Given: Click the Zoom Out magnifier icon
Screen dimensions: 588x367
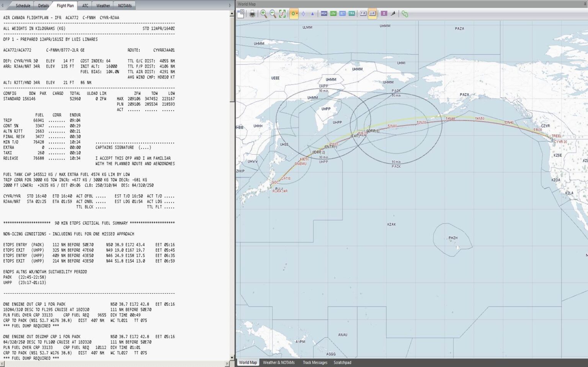Looking at the screenshot, I should tap(272, 14).
